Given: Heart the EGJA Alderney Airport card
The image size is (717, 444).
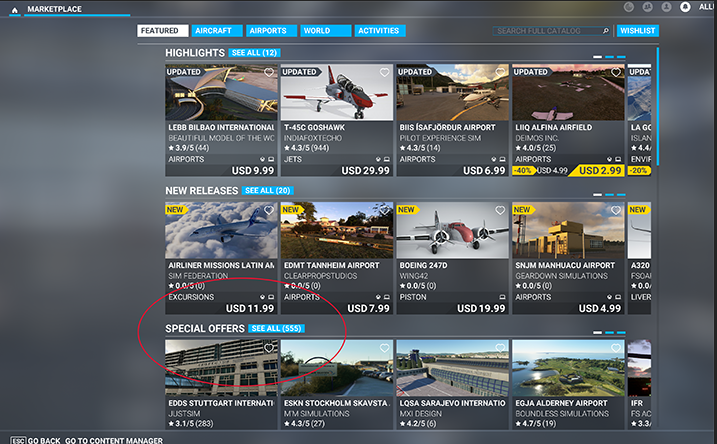Looking at the screenshot, I should click(616, 348).
